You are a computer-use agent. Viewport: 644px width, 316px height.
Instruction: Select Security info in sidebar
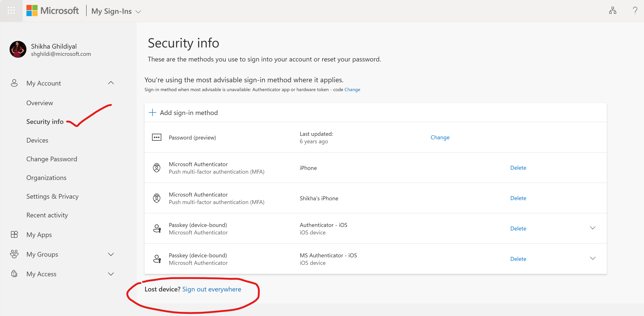(45, 122)
